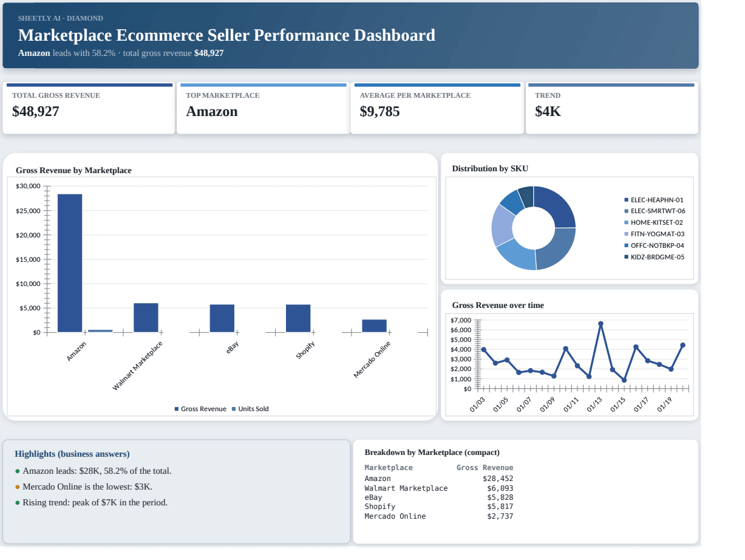Click the Amazon row value $28,452

tap(497, 479)
